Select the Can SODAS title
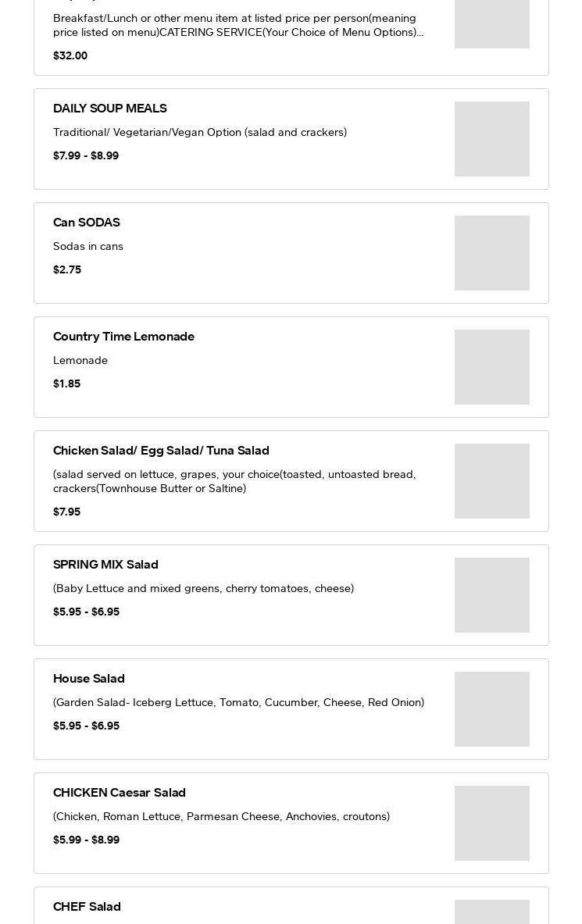Image resolution: width=582 pixels, height=924 pixels. [x=87, y=223]
